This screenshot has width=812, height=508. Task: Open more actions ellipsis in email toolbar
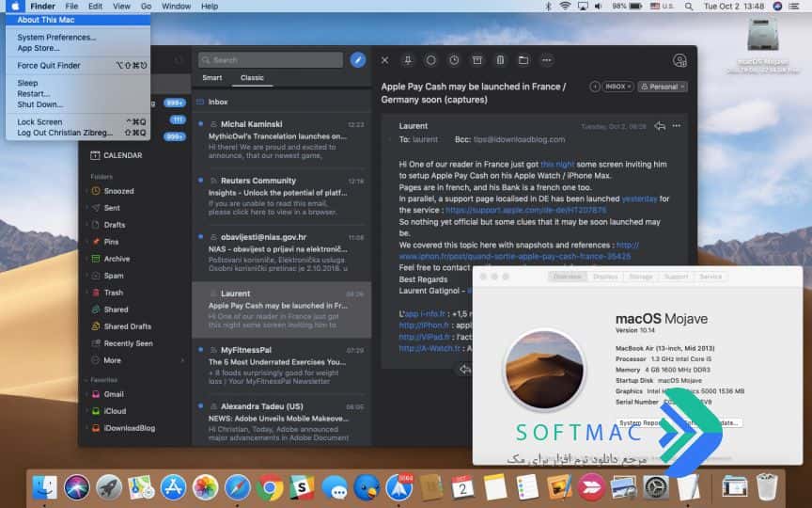(x=546, y=60)
